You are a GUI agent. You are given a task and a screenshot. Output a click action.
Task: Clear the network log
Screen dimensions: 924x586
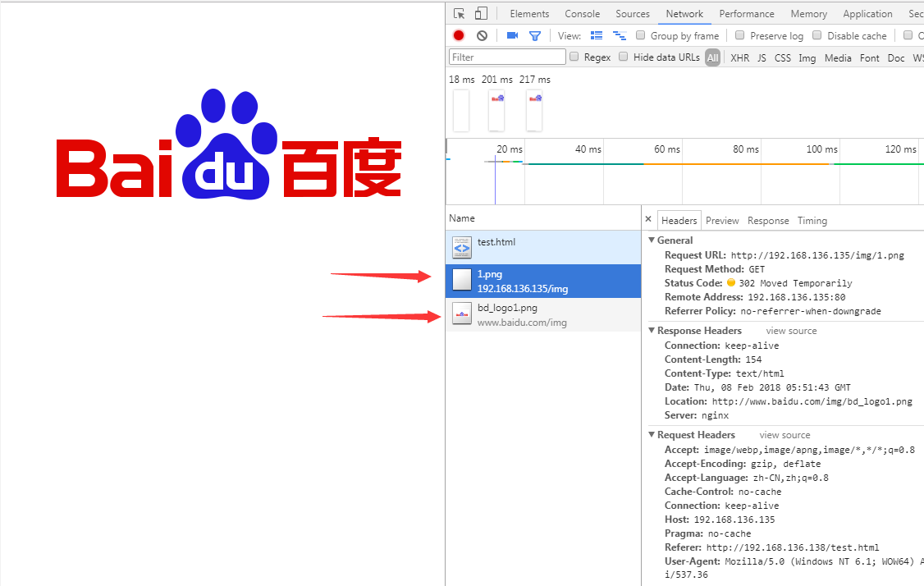click(482, 35)
